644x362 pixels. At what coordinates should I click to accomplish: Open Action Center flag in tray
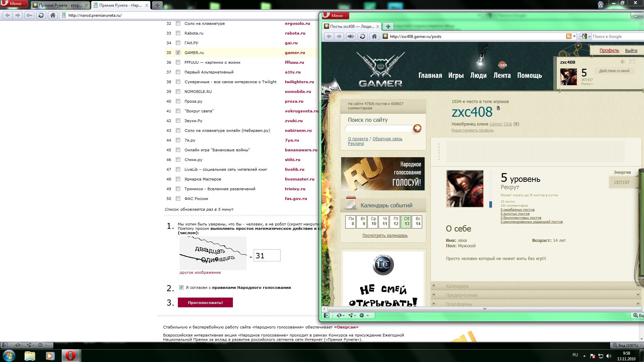click(593, 356)
